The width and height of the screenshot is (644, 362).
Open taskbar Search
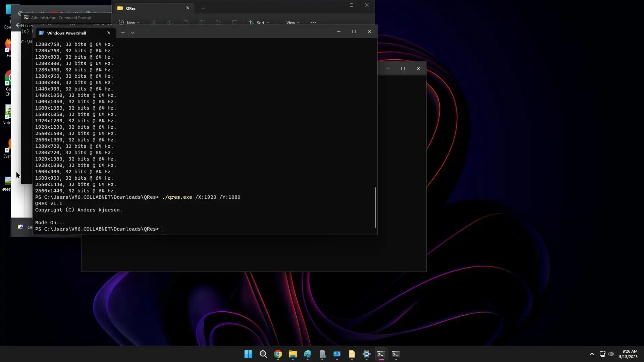point(263,354)
